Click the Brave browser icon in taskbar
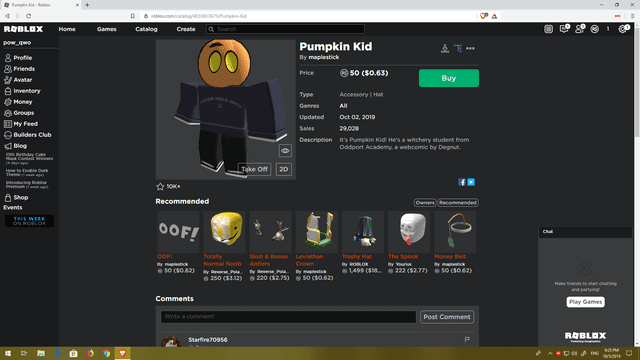Viewport: 640px width, 360px height. (122, 353)
